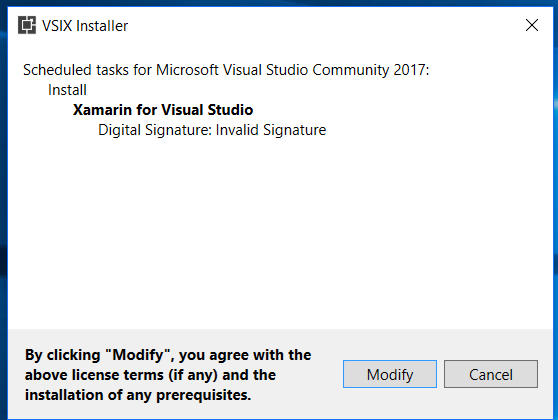Click the 'VSIX Installer' window title text
Screen dimensions: 558x420
[x=85, y=26]
